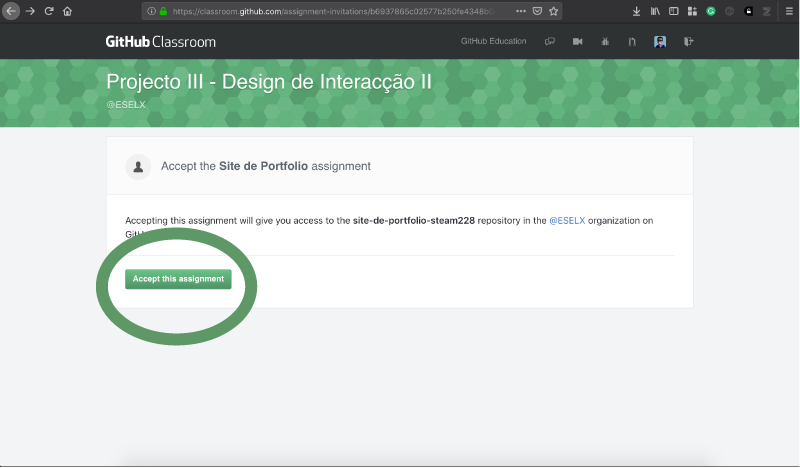This screenshot has height=468, width=800.
Task: Show site information icon in address bar
Action: pos(152,11)
